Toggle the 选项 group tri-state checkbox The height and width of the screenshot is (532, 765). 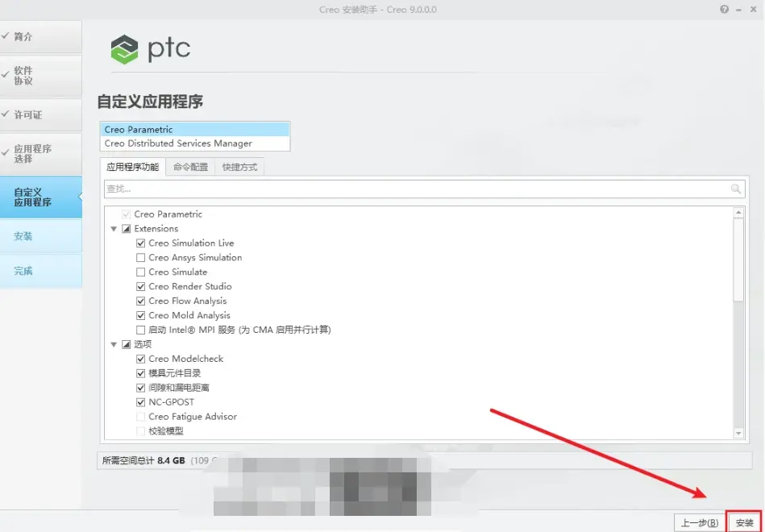(x=127, y=344)
